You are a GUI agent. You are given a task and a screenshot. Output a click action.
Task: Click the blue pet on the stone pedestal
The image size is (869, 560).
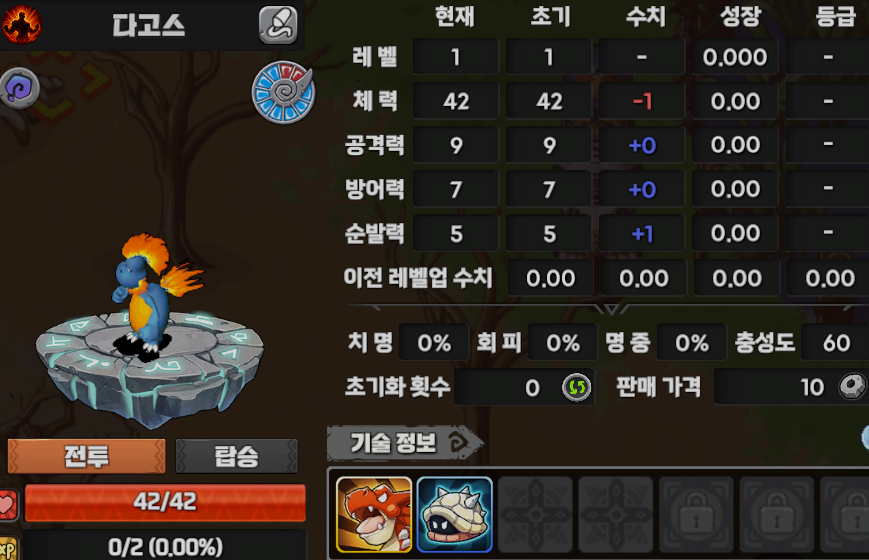pyautogui.click(x=152, y=297)
